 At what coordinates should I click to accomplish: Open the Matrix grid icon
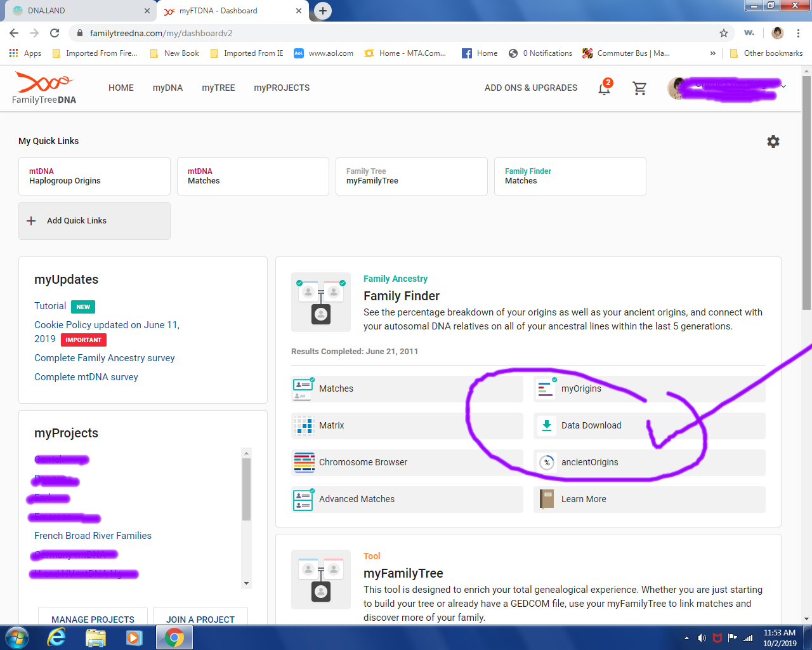tap(304, 425)
